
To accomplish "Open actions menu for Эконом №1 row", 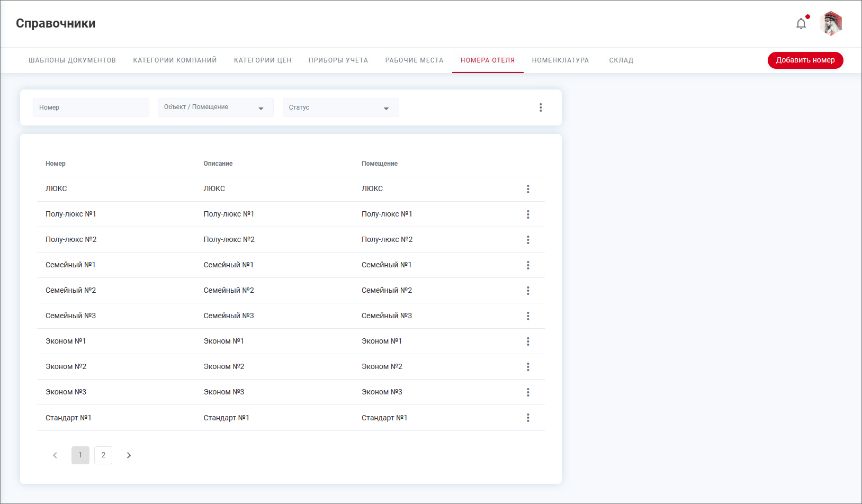I will 528,341.
